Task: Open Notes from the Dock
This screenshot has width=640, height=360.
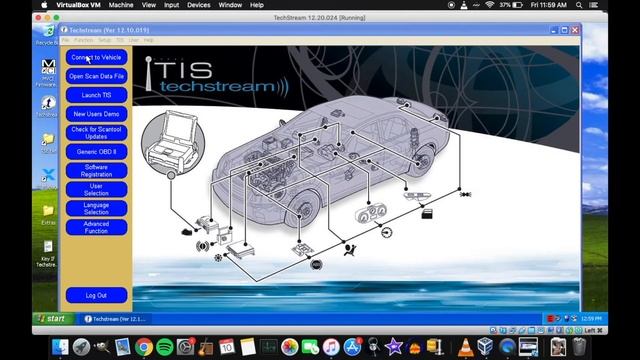Action: (248, 347)
